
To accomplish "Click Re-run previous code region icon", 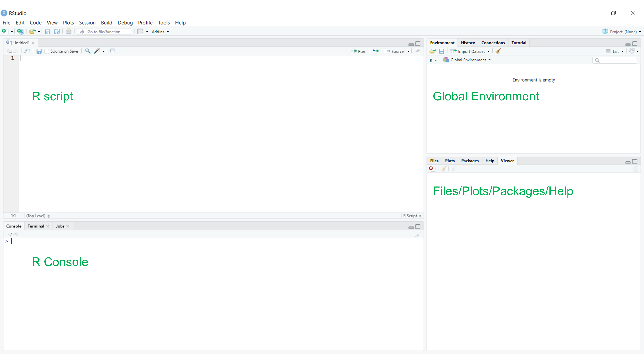I will [x=375, y=51].
